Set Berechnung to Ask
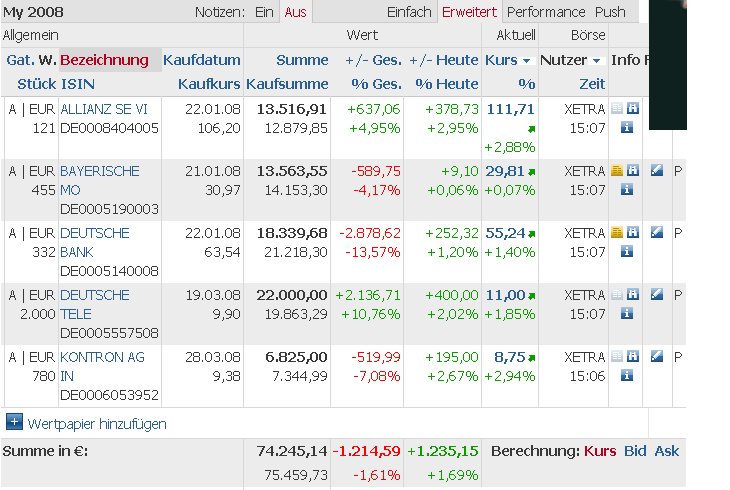This screenshot has height=490, width=730. click(x=667, y=451)
